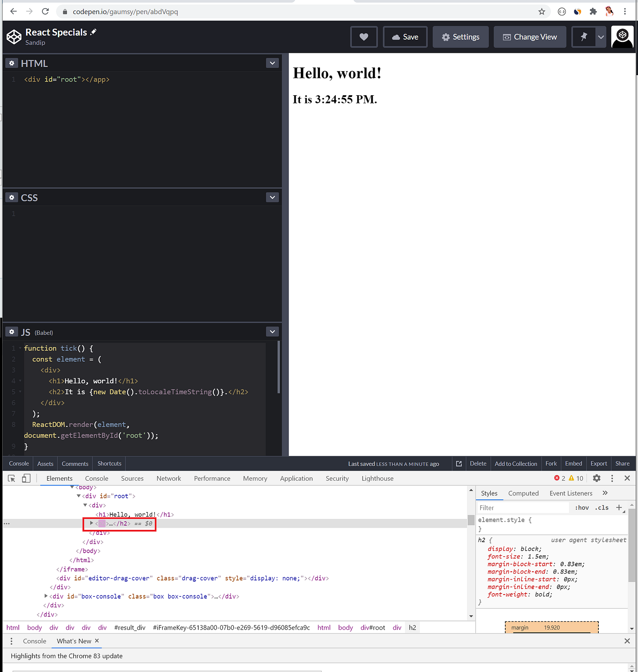Viewport: 638px width, 672px height.
Task: Open DevTools settings gear
Action: (x=597, y=478)
